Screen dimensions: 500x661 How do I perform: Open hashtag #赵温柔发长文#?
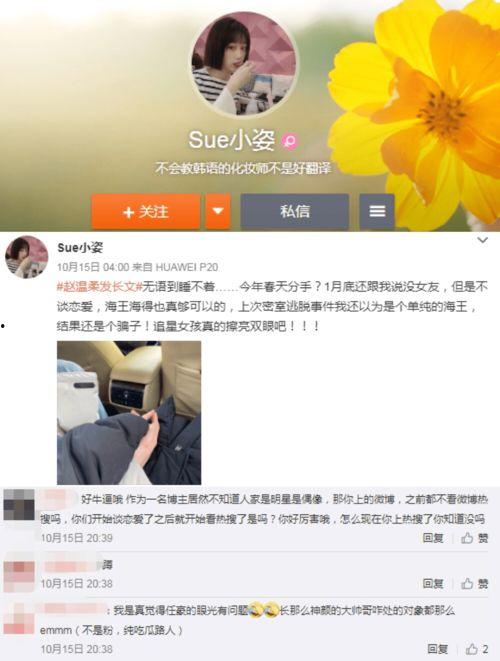pos(99,287)
